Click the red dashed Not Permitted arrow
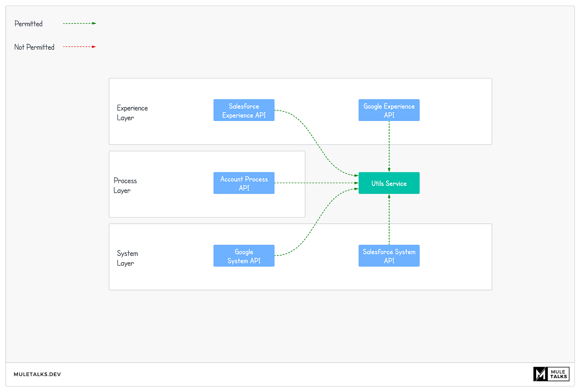 tap(80, 47)
